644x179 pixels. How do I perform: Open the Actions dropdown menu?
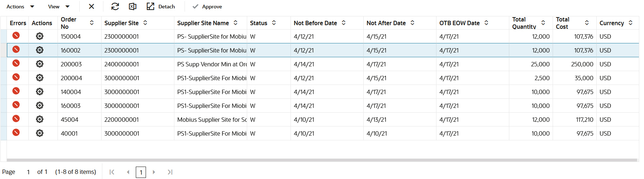pos(20,7)
